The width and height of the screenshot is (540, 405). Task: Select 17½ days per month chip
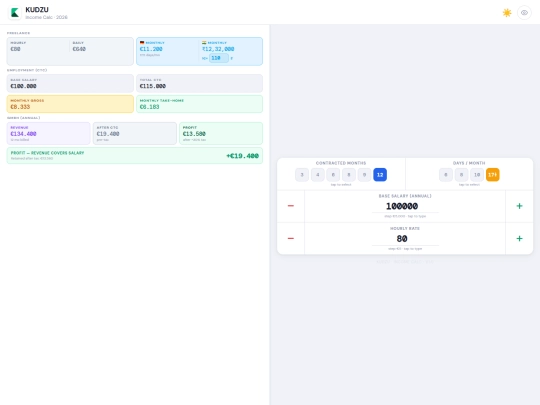[492, 175]
